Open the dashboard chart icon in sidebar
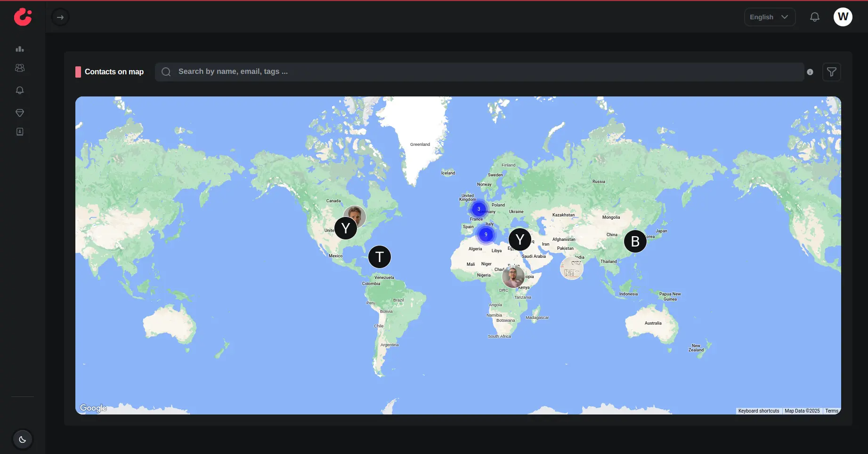This screenshot has height=454, width=868. coord(20,49)
